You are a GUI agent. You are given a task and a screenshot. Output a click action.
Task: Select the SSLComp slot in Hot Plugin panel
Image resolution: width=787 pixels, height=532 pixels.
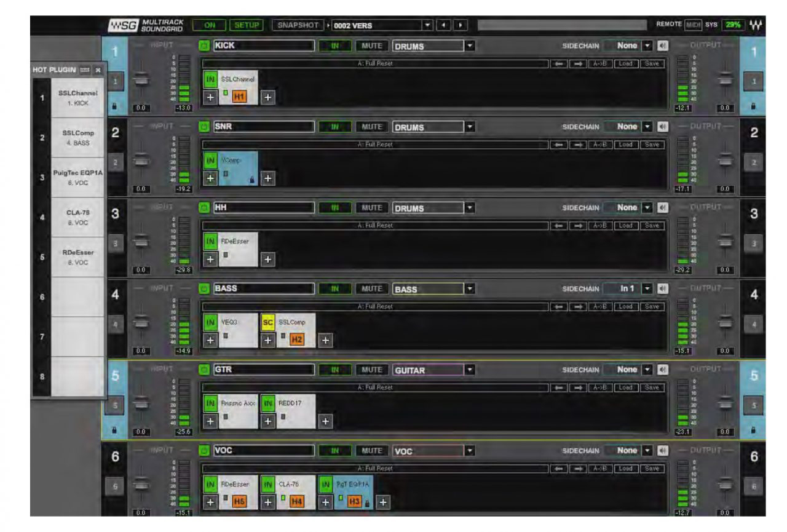click(78, 137)
